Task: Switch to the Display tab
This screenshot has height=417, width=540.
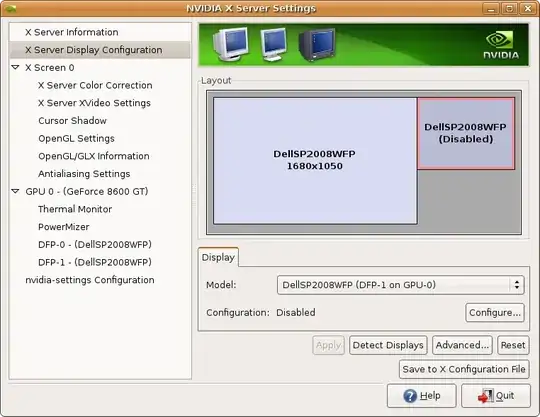Action: tap(218, 257)
